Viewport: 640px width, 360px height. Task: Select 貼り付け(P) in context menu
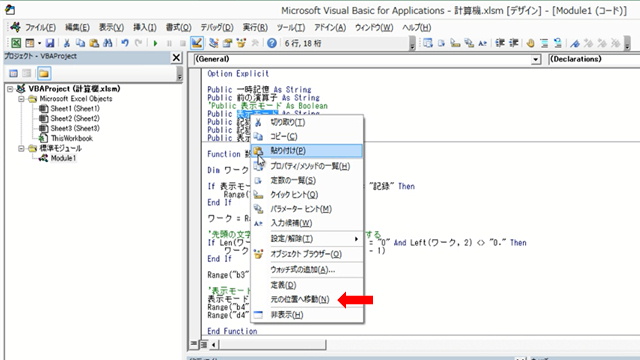[307, 151]
